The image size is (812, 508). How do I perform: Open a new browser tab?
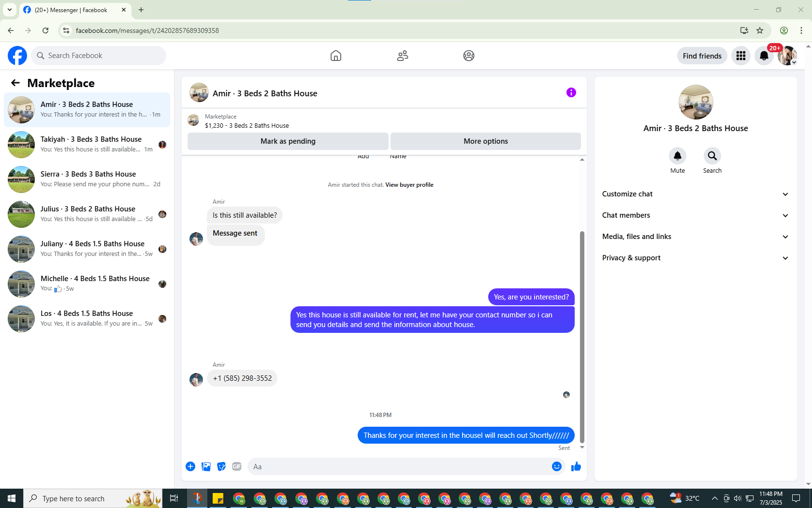(141, 10)
